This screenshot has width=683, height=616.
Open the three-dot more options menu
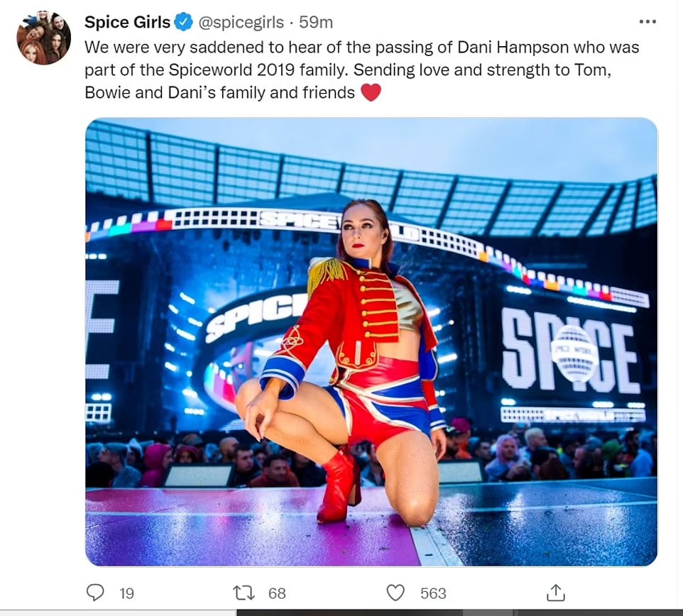(x=648, y=22)
